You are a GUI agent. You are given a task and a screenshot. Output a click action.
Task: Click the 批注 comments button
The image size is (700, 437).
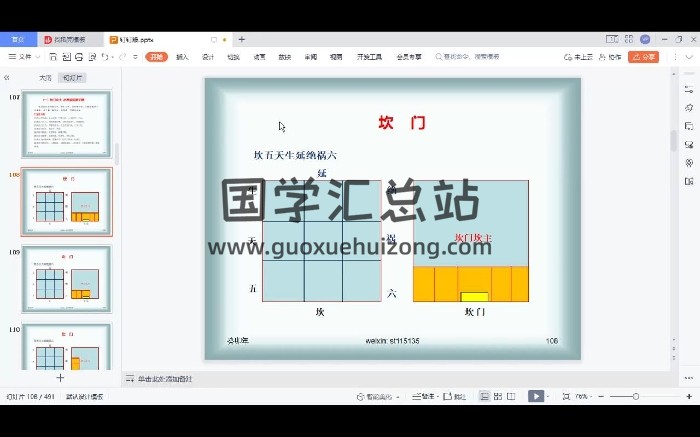(x=455, y=396)
